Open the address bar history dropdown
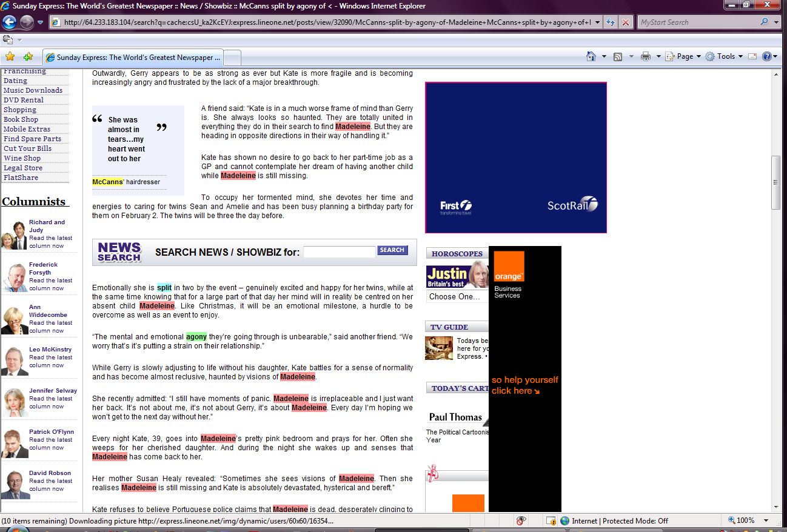Image resolution: width=787 pixels, height=532 pixels. point(598,22)
